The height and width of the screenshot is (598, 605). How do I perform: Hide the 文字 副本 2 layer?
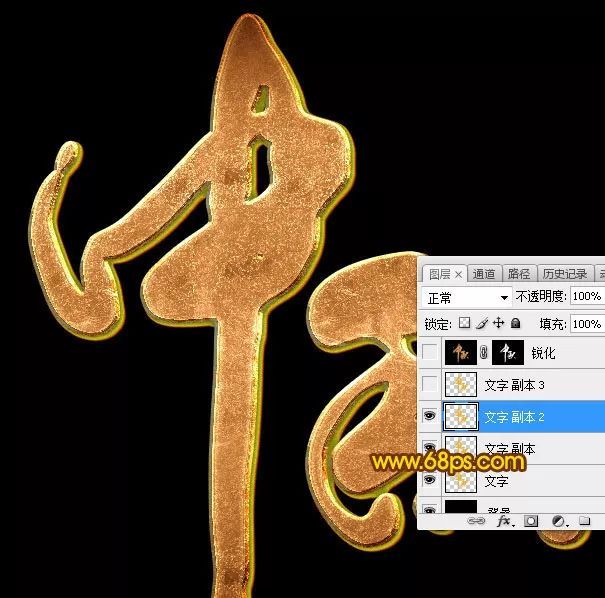[430, 416]
